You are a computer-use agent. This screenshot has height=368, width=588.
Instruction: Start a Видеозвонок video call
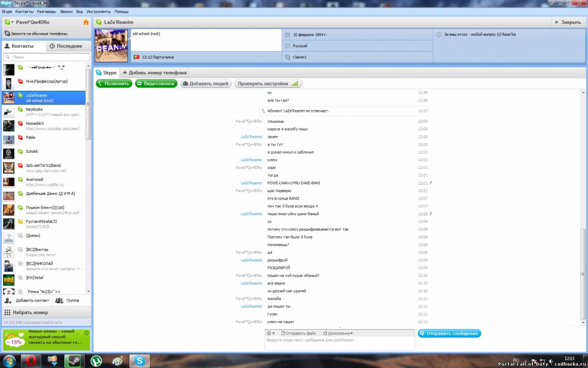point(156,84)
